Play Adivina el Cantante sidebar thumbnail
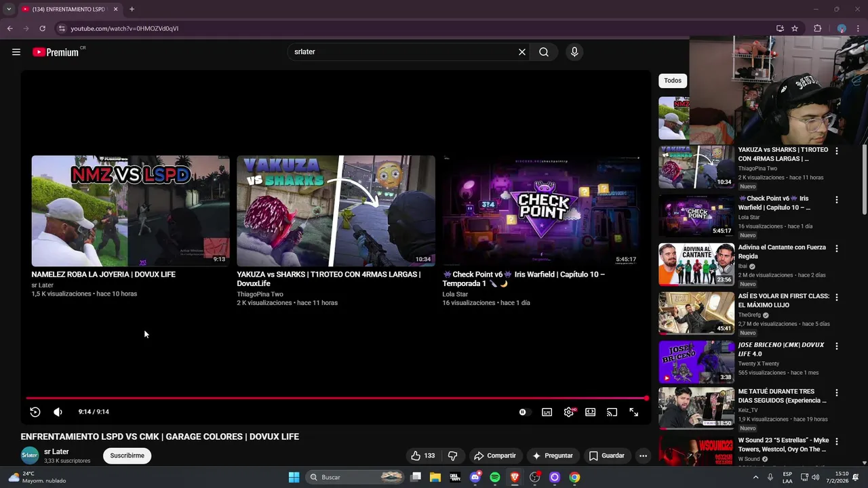 (x=696, y=264)
